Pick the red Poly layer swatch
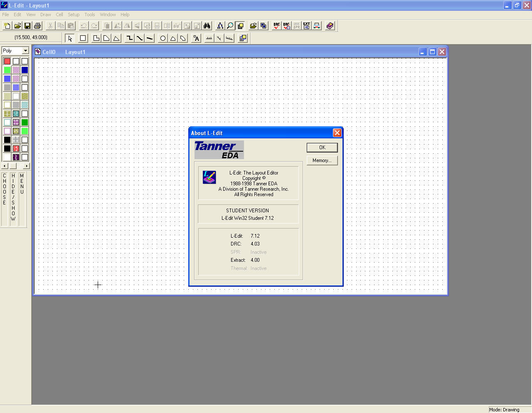Viewport: 532px width, 413px height. [x=7, y=61]
